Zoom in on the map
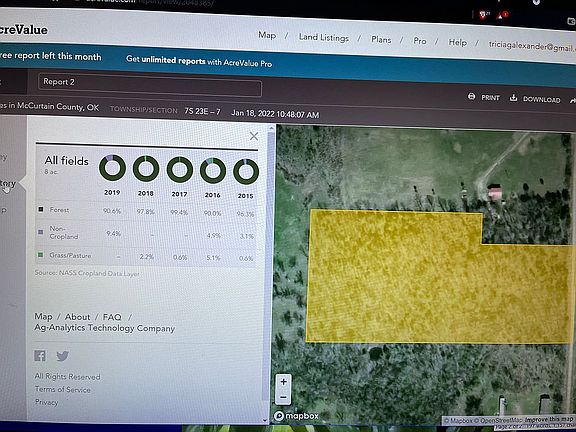The height and width of the screenshot is (432, 576). (x=283, y=382)
